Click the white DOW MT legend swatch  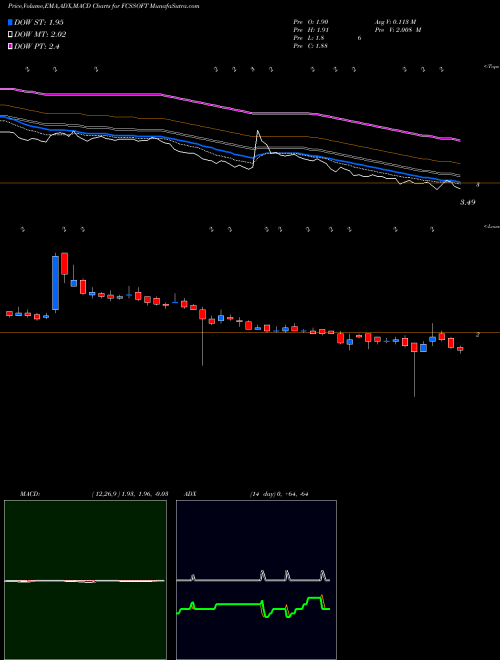tap(10, 34)
